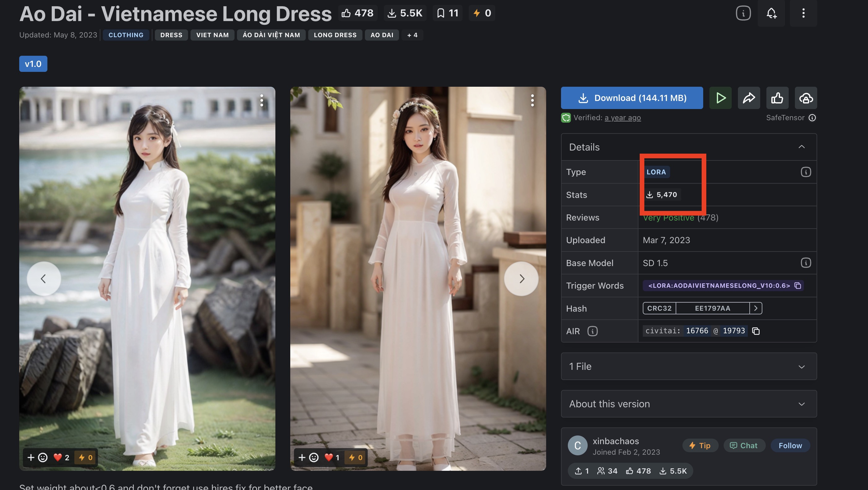Tip the creator xinbachaos
868x490 pixels.
tap(700, 445)
